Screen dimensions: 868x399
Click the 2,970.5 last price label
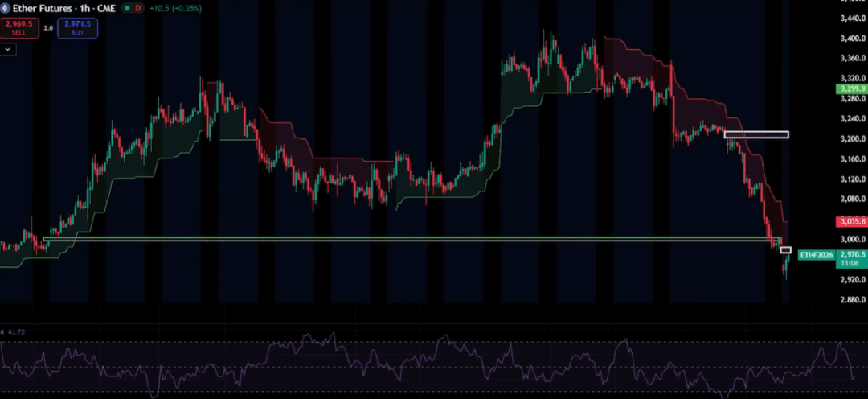click(851, 254)
